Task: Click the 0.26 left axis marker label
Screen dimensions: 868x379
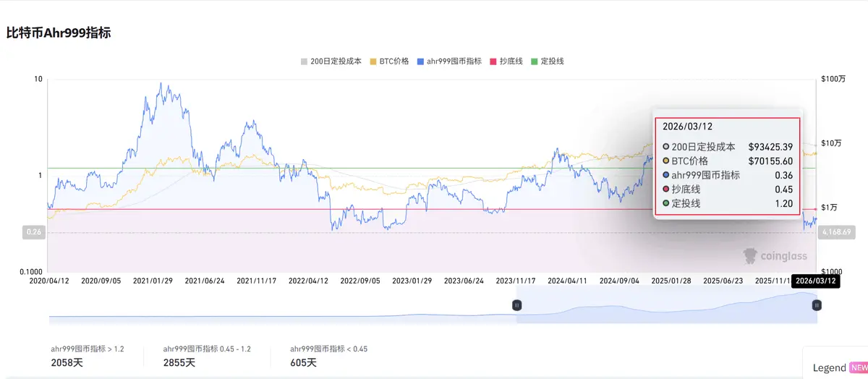Action: [33, 232]
